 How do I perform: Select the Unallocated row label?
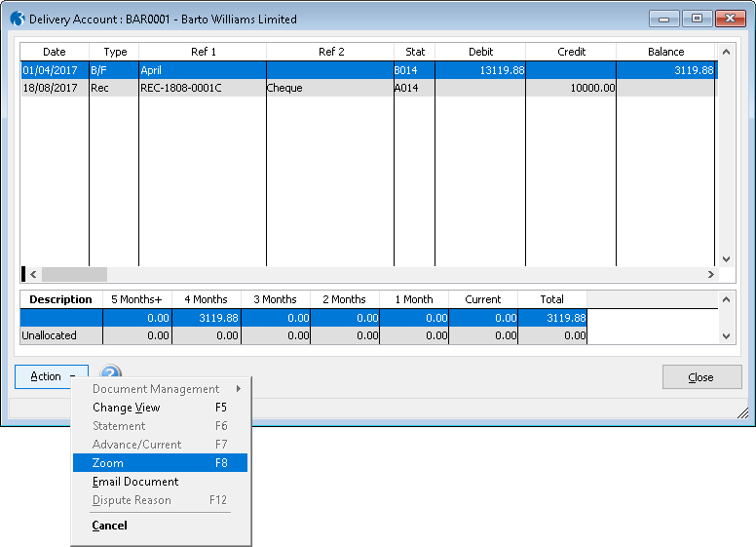61,335
